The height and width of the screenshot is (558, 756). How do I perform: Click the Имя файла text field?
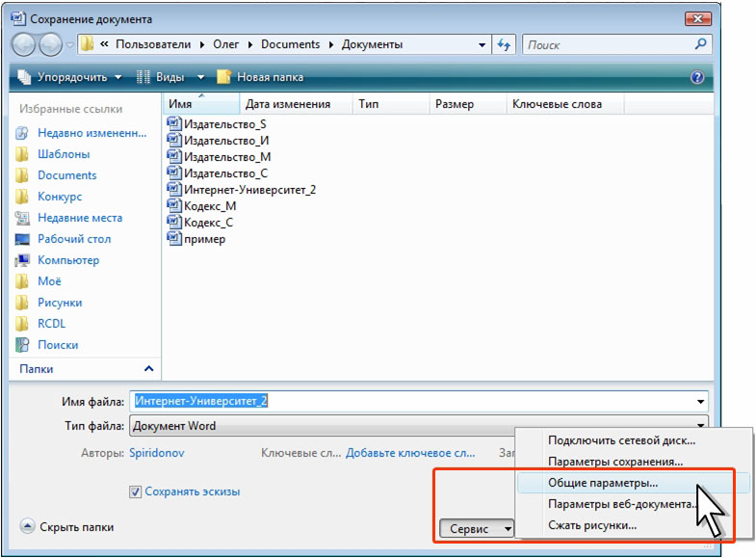412,401
